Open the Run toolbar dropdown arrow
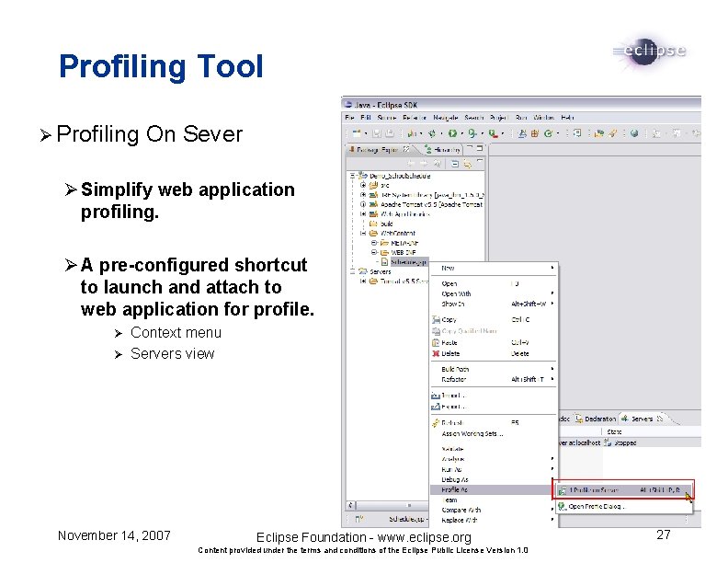The width and height of the screenshot is (728, 563). pos(462,133)
